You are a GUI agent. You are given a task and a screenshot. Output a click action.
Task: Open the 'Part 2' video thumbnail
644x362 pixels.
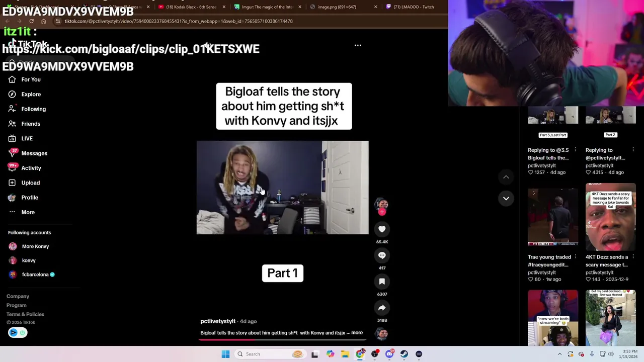tap(610, 122)
